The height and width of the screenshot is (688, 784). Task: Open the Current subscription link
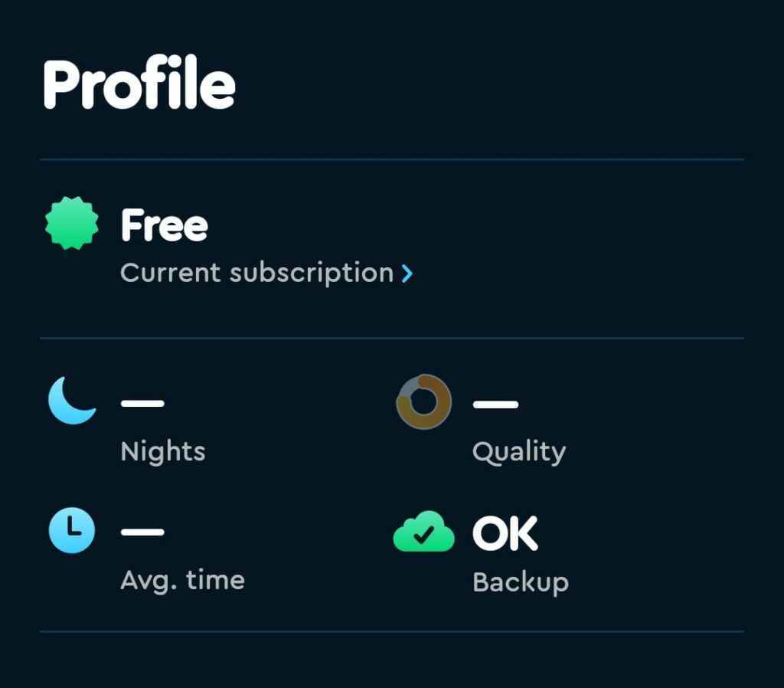click(x=257, y=273)
